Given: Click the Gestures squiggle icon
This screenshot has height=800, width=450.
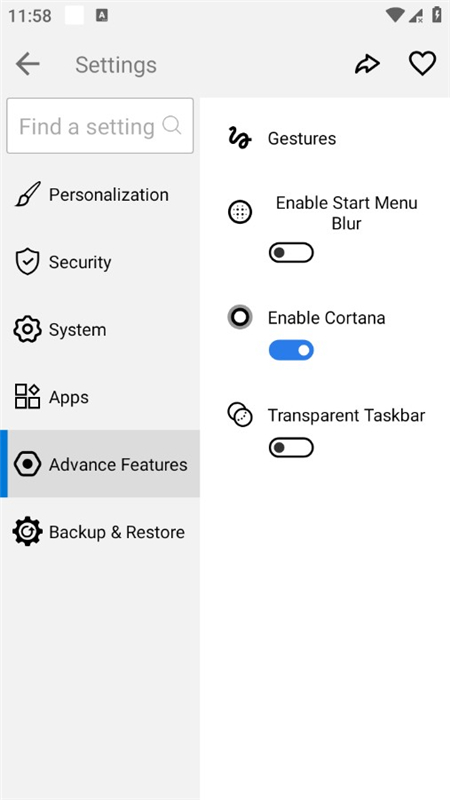Looking at the screenshot, I should pyautogui.click(x=240, y=138).
